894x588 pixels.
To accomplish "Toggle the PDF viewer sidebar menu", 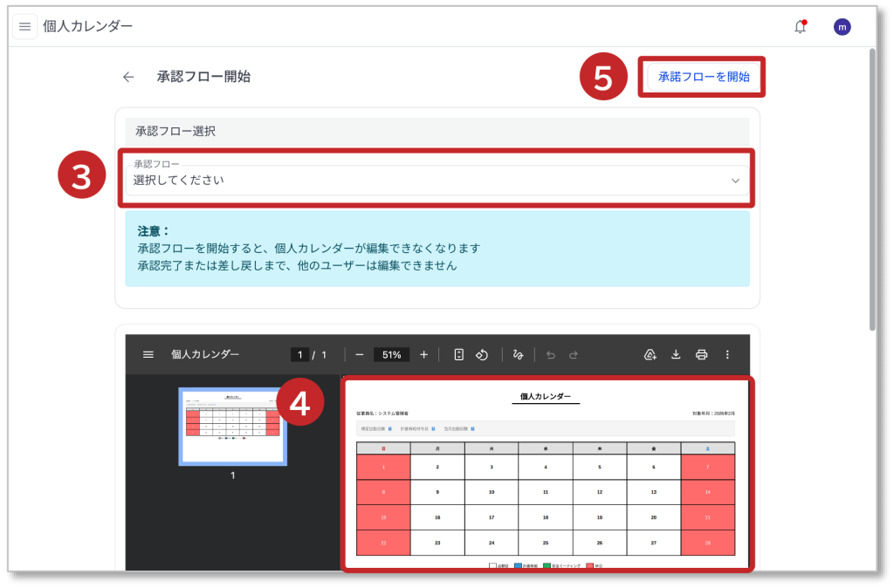I will [x=148, y=355].
